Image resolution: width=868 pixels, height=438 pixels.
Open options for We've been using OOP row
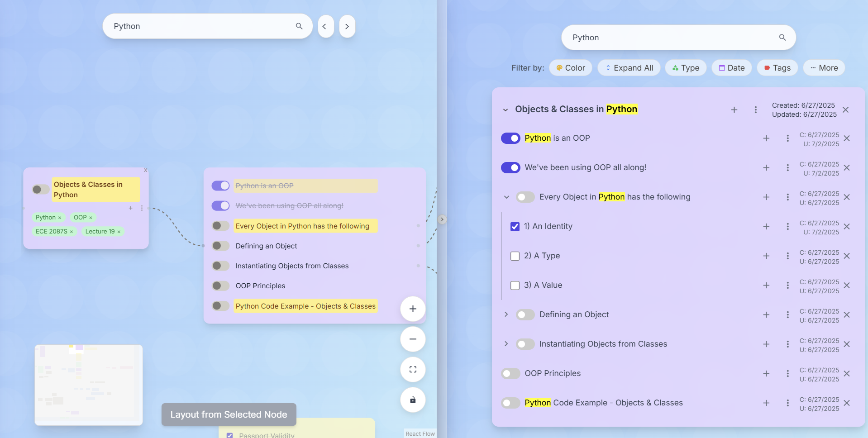[x=787, y=168]
